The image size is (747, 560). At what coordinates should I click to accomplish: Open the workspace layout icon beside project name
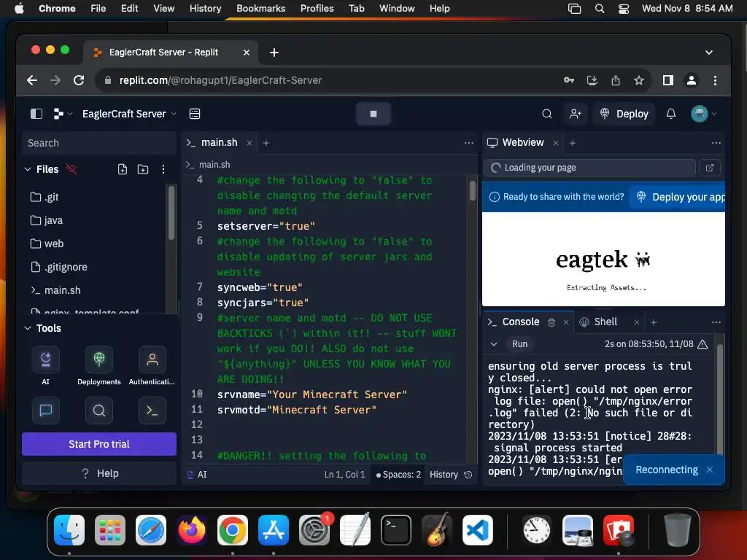194,114
